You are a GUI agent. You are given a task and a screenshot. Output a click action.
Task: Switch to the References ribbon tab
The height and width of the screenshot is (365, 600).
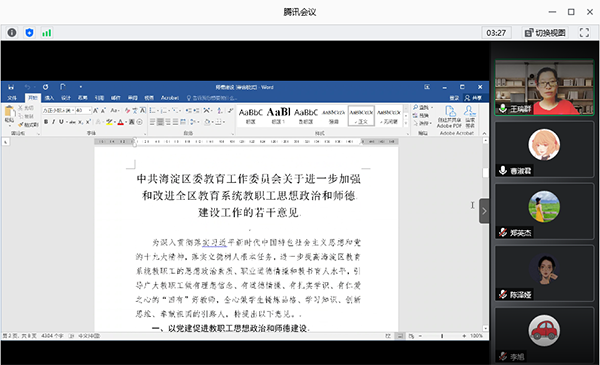pos(99,98)
